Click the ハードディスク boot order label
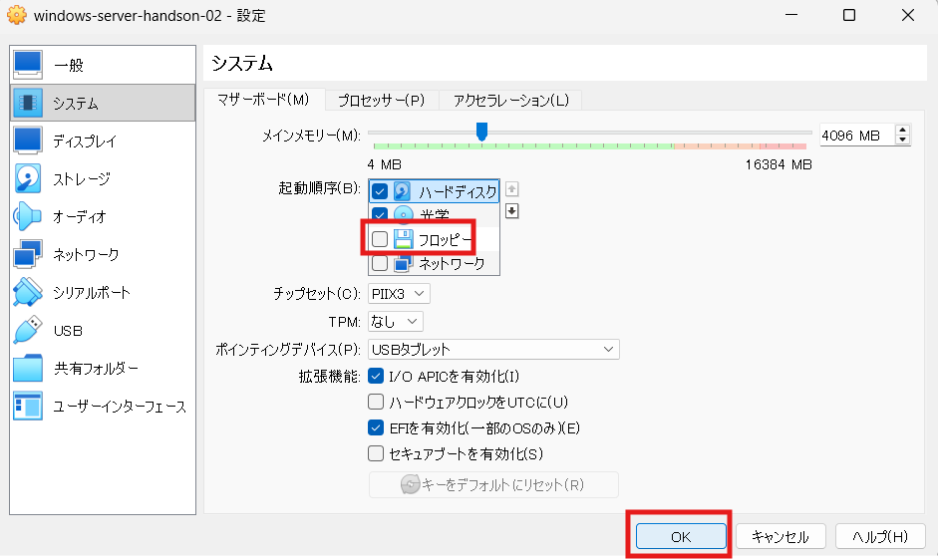 coord(458,191)
